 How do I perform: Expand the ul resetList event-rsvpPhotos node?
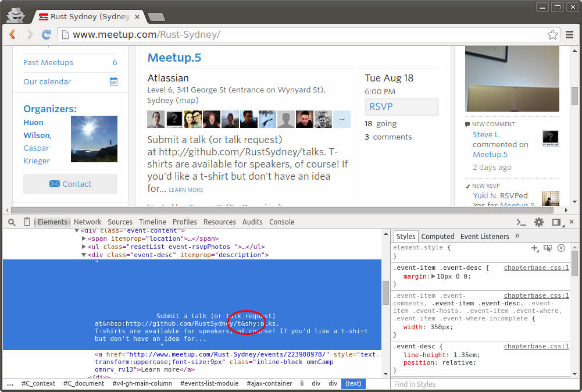pos(84,247)
